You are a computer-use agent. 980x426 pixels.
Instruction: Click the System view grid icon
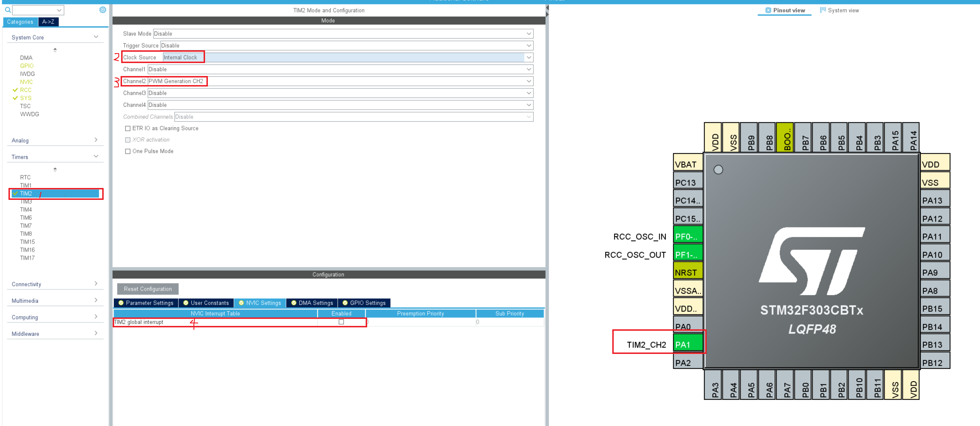point(822,10)
